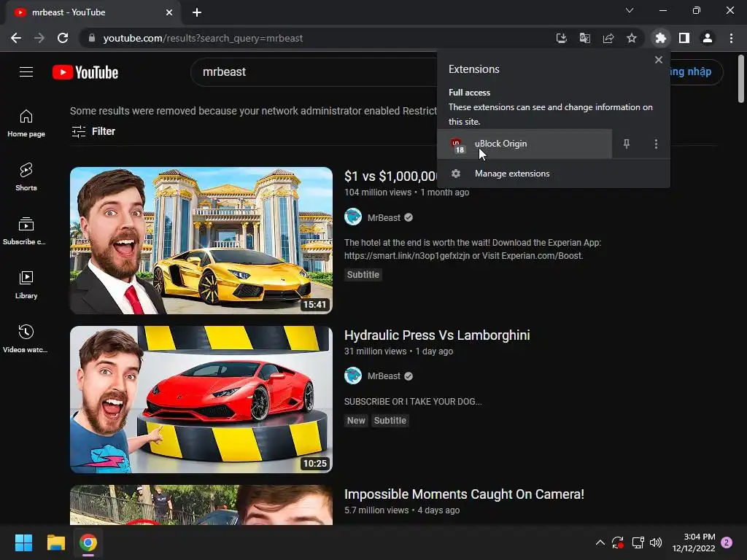Viewport: 747px width, 560px height.
Task: Bookmark this page with star icon
Action: coord(631,38)
